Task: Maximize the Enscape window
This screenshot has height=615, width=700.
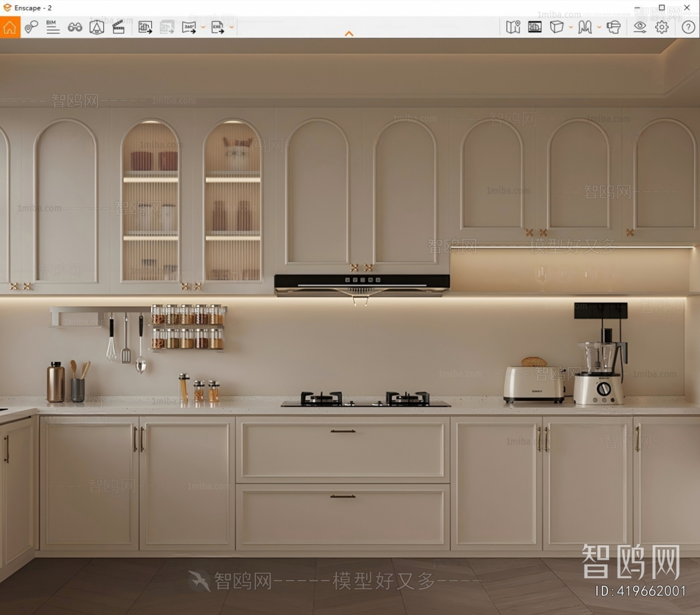Action: [662, 8]
